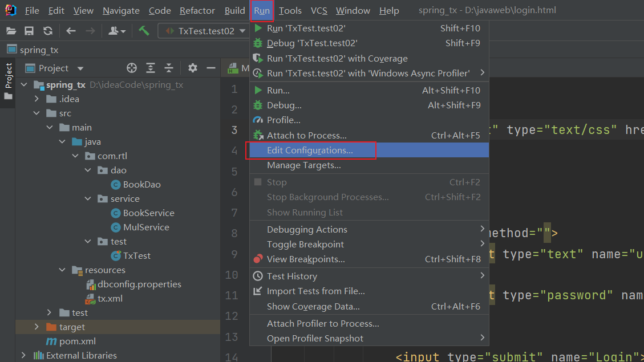Select dbconfig.properties file
This screenshot has height=362, width=644.
(139, 284)
